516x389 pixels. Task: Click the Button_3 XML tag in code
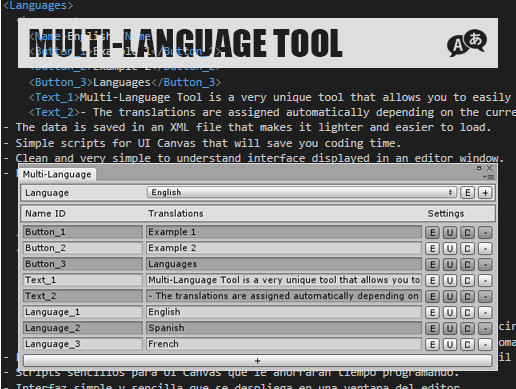[x=61, y=82]
